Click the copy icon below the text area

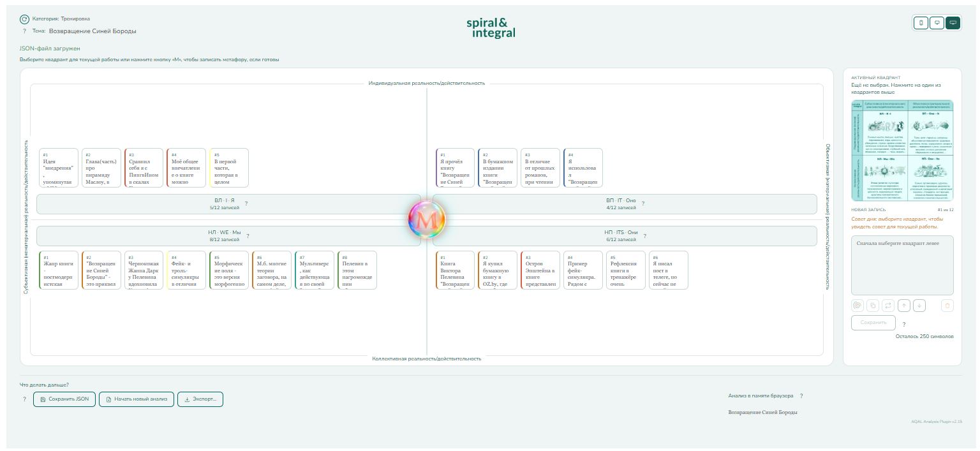point(873,306)
